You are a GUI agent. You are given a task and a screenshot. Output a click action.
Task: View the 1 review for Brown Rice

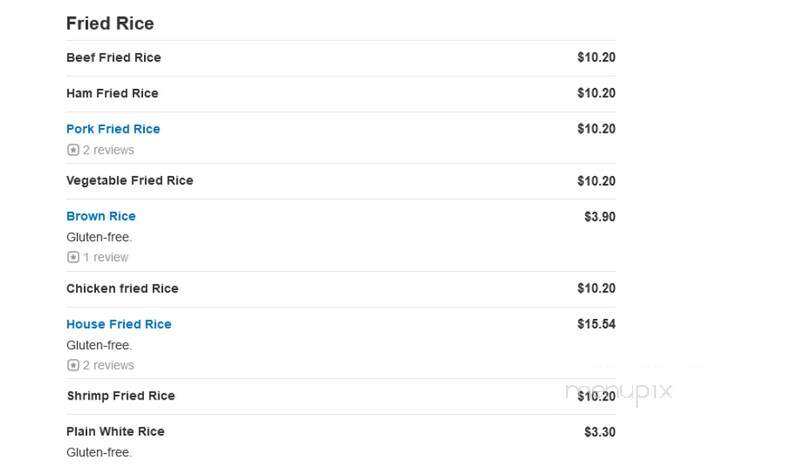tap(105, 257)
